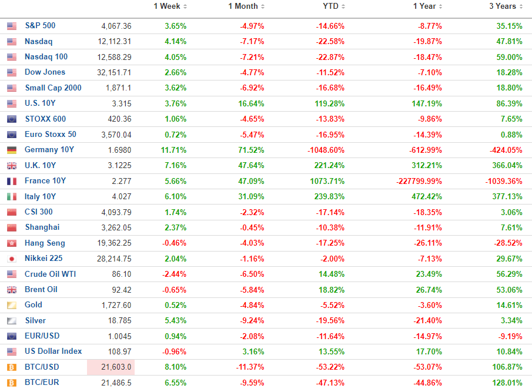The height and width of the screenshot is (392, 532).
Task: Click the China flag icon beside Shanghai
Action: coord(12,227)
